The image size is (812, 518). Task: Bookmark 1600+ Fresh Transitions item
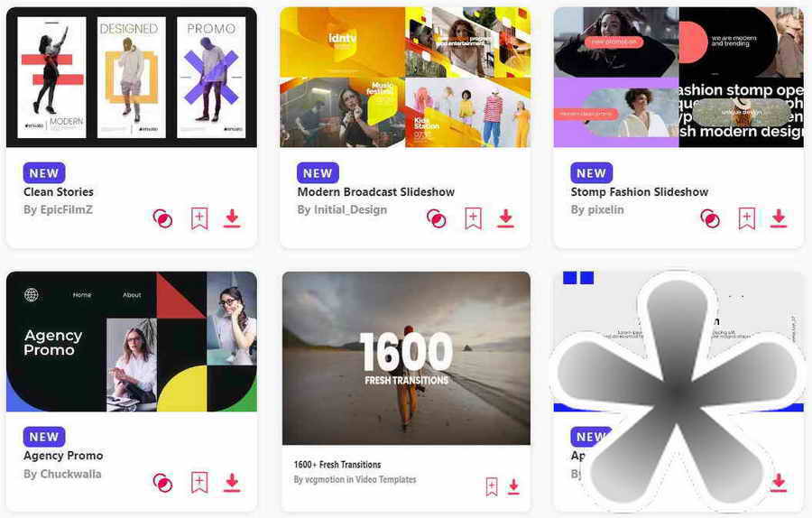click(492, 486)
